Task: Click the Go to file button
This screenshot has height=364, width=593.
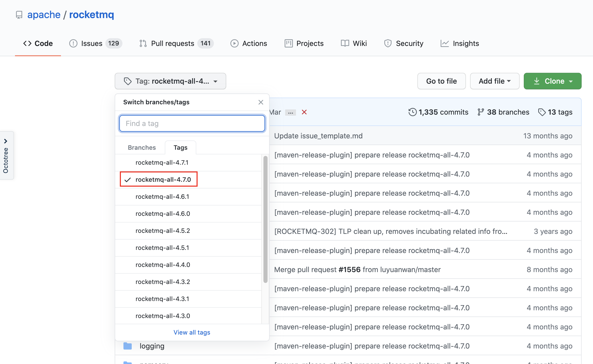Action: point(441,81)
